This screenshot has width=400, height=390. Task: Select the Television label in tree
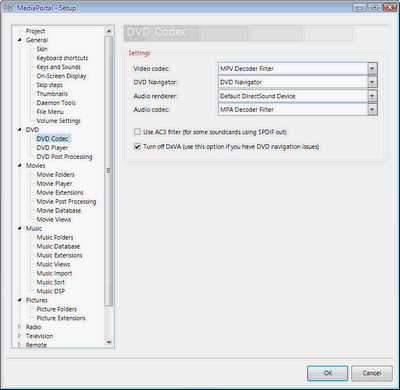coord(39,336)
